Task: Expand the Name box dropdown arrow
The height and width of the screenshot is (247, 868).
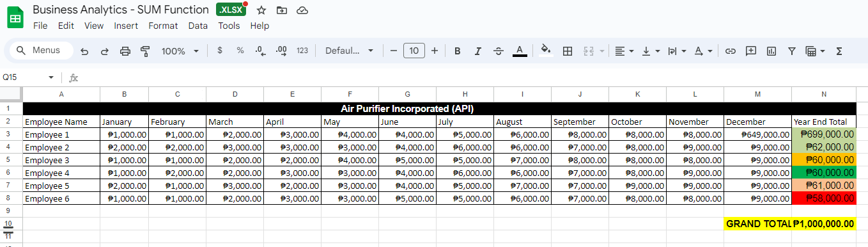Action: coord(51,77)
